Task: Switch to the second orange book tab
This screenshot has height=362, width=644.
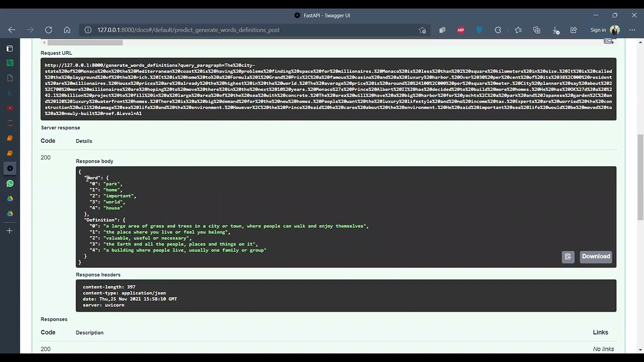Action: [10, 153]
